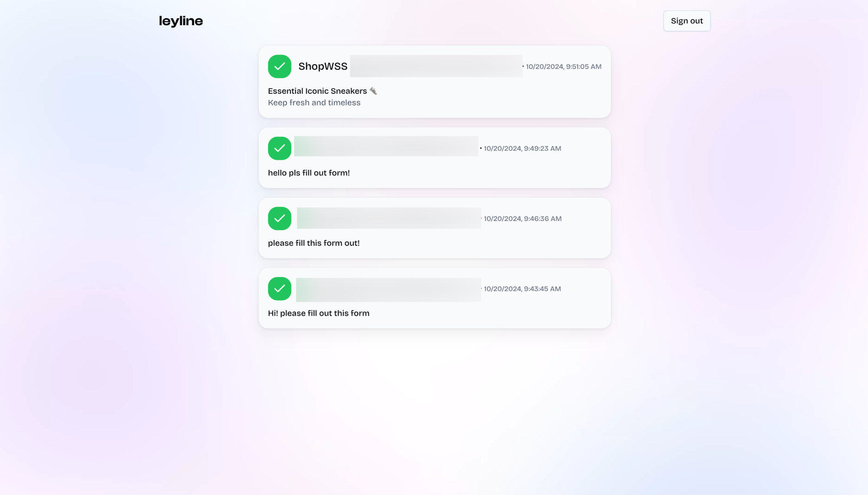This screenshot has width=868, height=495.
Task: Click the 9:49:23 AM timestamp
Action: tap(522, 148)
